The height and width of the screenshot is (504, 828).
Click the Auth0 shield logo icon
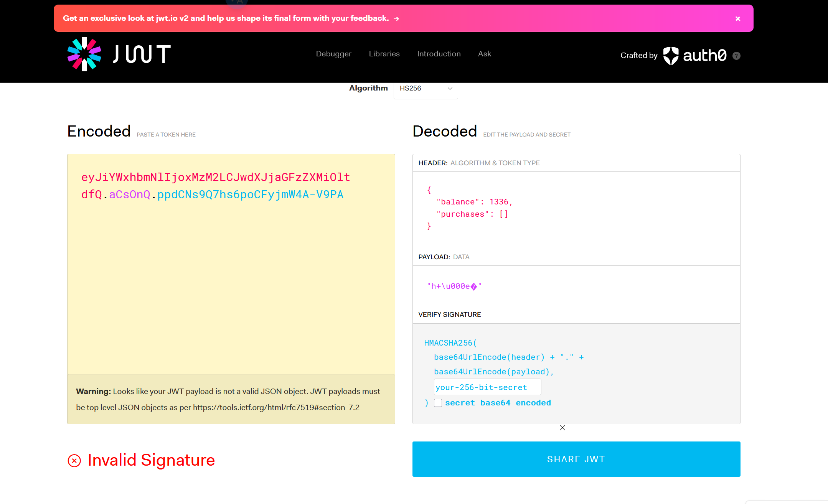671,56
